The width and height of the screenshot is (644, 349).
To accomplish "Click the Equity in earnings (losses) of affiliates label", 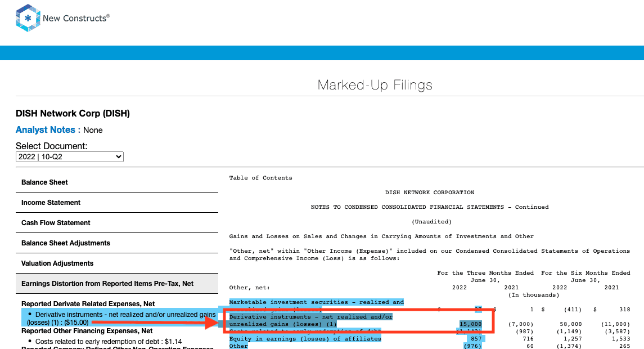I will pyautogui.click(x=305, y=339).
